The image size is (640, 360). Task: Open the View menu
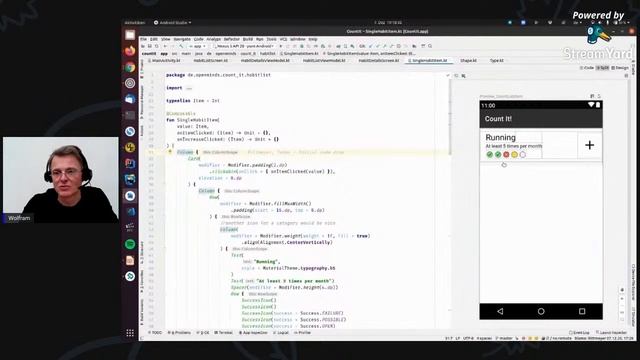coord(166,39)
